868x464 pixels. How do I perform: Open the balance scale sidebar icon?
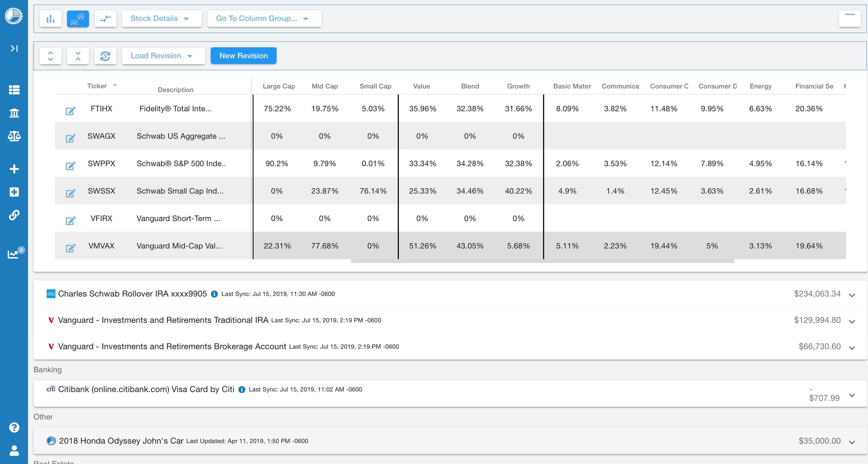14,136
